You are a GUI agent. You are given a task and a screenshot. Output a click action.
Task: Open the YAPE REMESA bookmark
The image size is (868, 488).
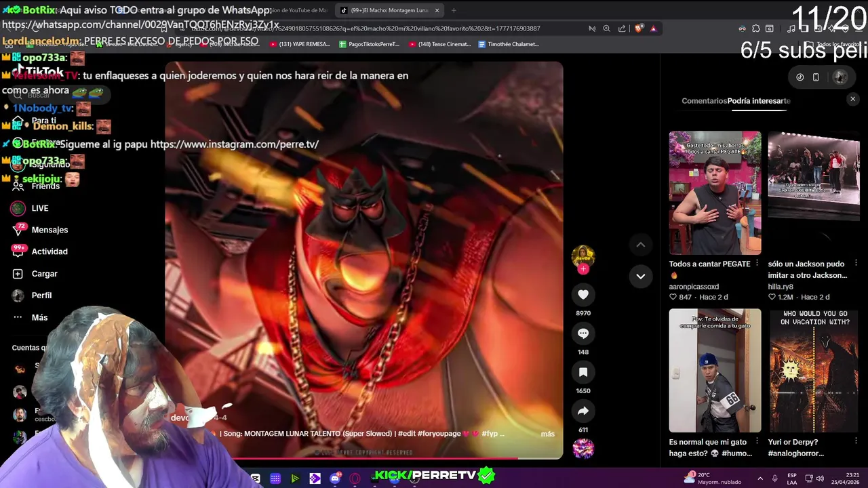[x=300, y=44]
